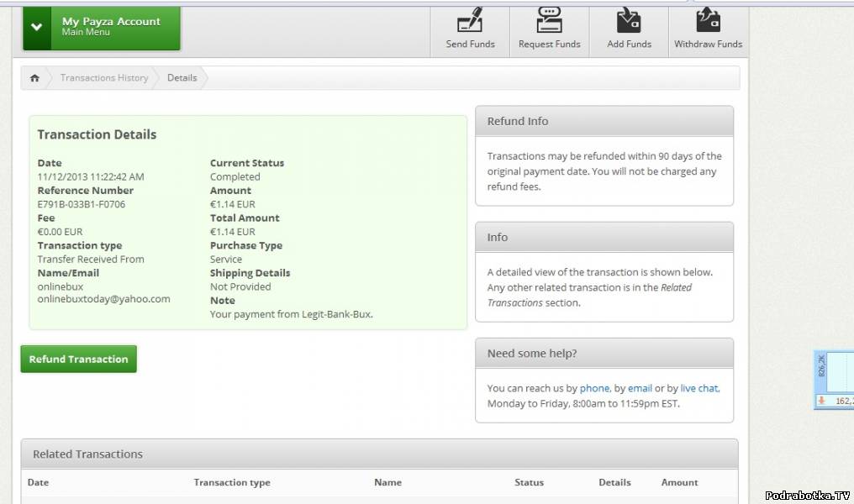Open the Request Funds icon
The width and height of the screenshot is (854, 504).
[x=549, y=21]
